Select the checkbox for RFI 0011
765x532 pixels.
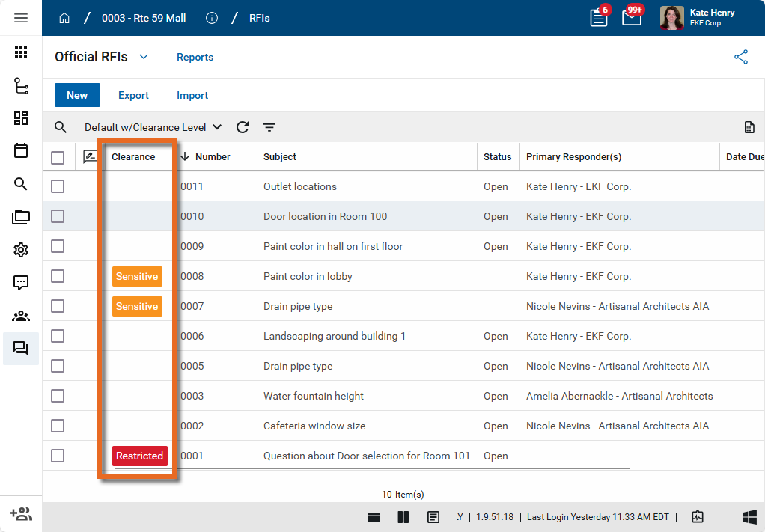(x=58, y=186)
